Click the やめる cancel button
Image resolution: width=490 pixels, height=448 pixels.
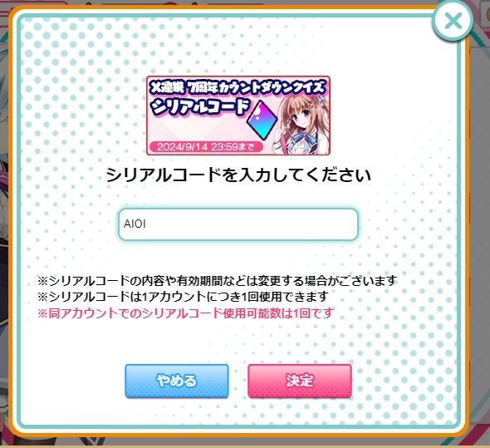point(177,381)
